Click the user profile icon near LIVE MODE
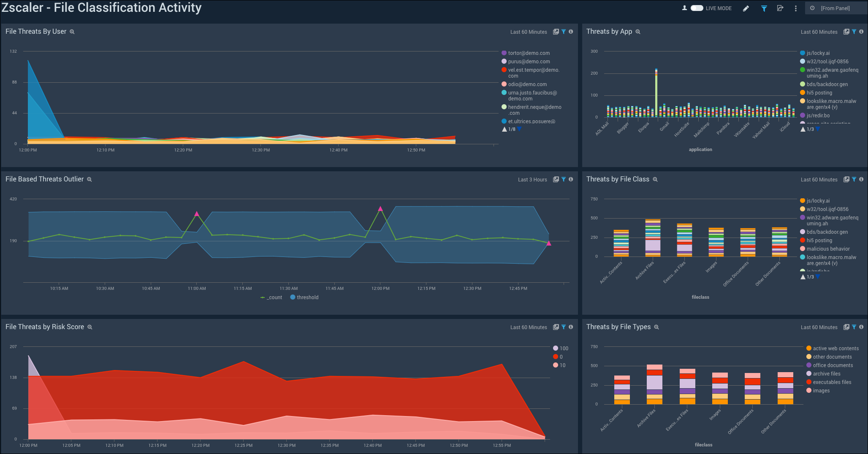The height and width of the screenshot is (454, 868). [x=685, y=8]
